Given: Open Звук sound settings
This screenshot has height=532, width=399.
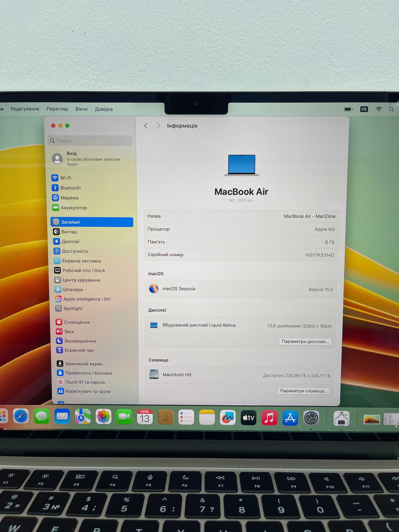Looking at the screenshot, I should (65, 331).
